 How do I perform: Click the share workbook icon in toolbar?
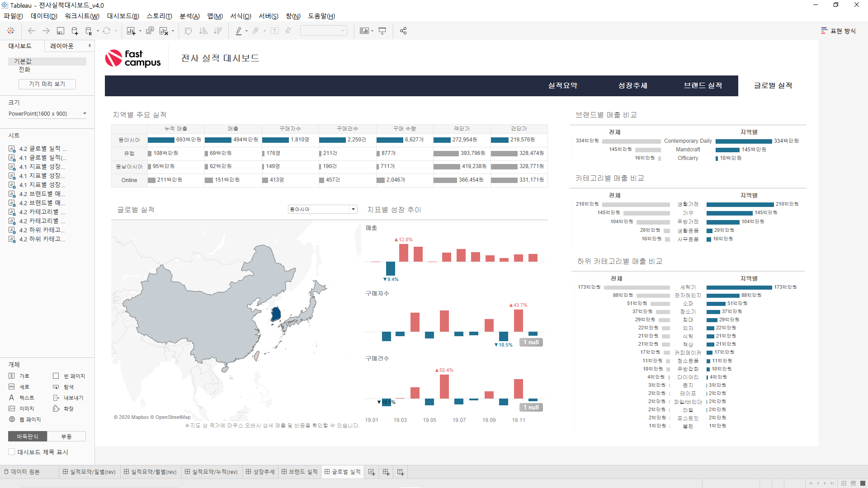click(x=403, y=31)
